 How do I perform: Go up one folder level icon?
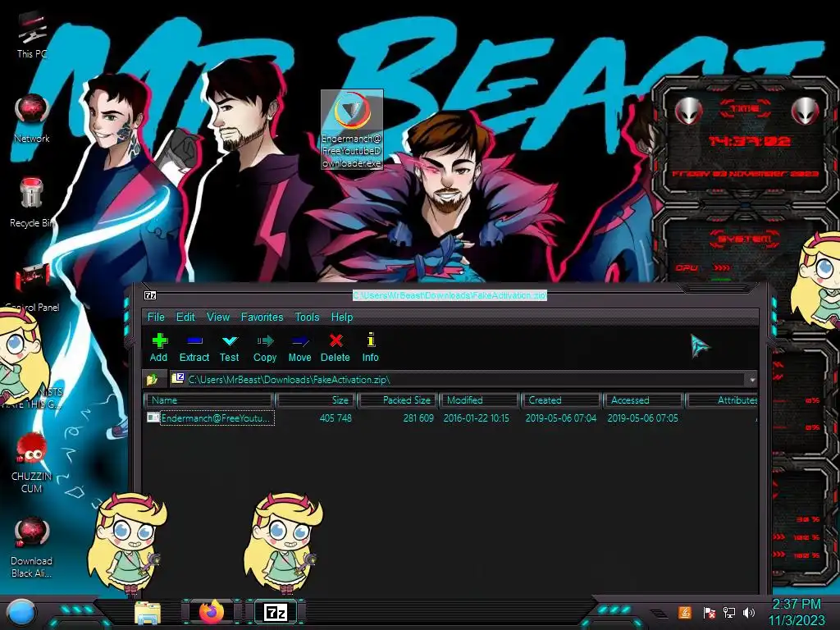click(152, 380)
